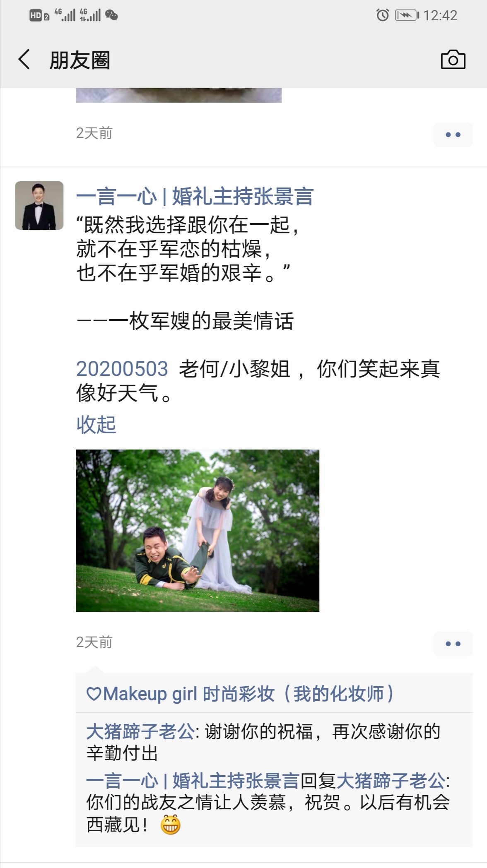Tap the back arrow in header

[24, 60]
